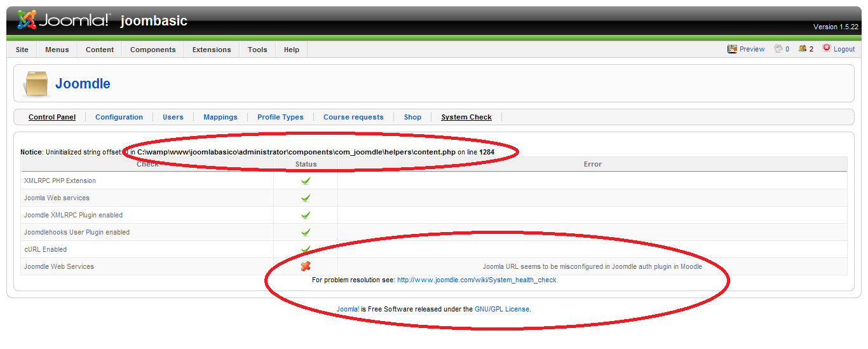Click the red X status icon
This screenshot has width=868, height=349.
306,266
